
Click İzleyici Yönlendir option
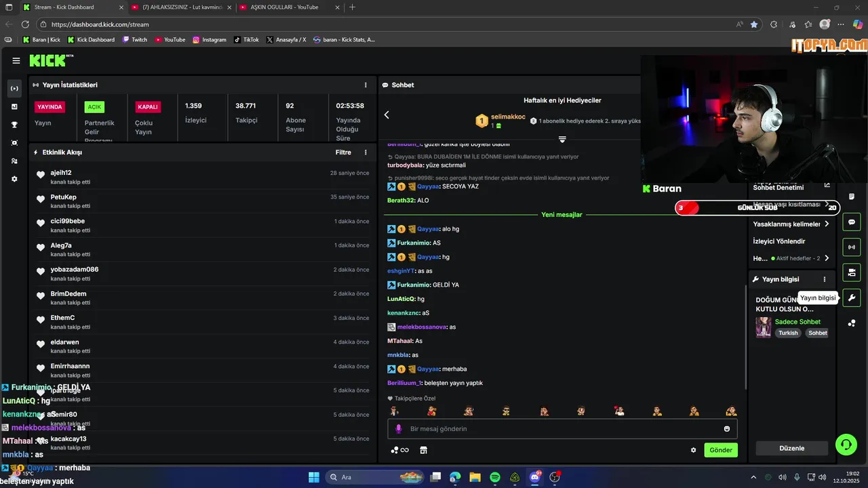[x=779, y=241]
